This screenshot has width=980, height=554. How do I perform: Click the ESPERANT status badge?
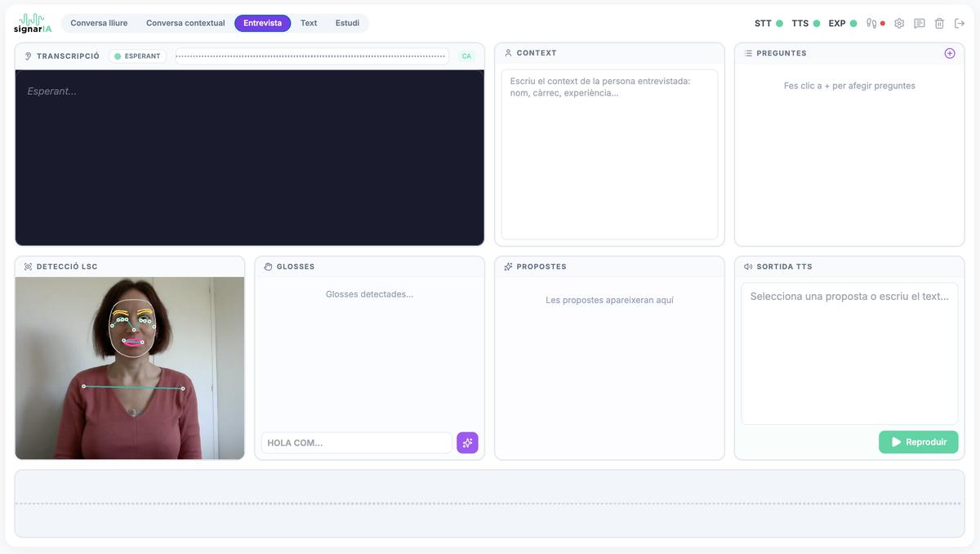pyautogui.click(x=138, y=56)
